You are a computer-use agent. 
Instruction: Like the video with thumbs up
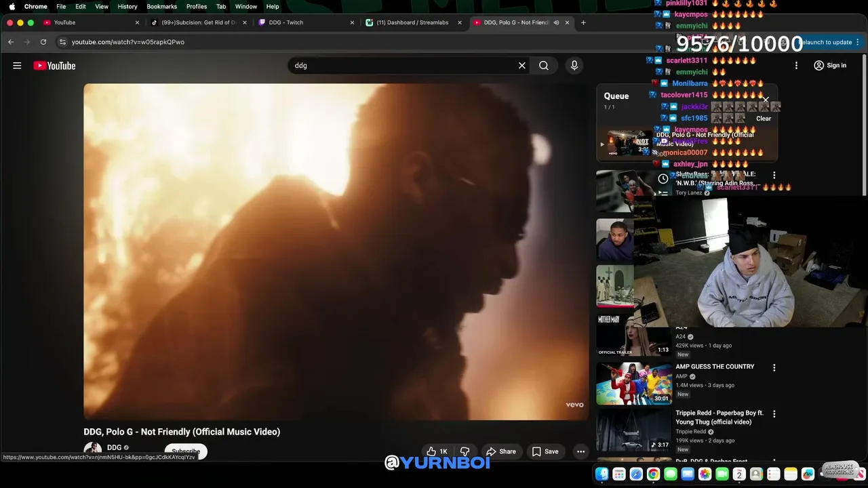coord(437,451)
